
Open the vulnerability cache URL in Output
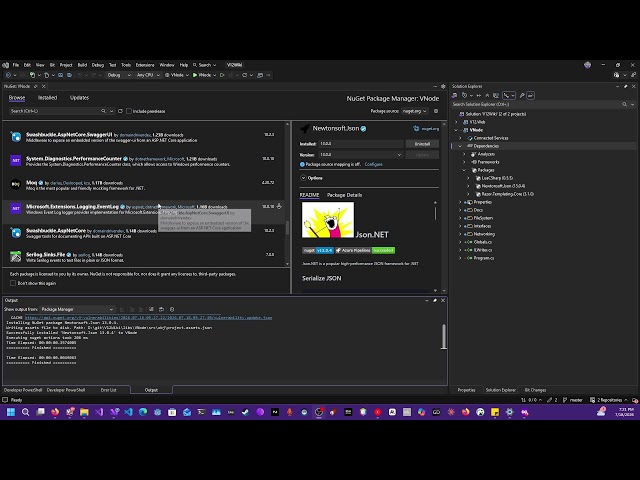click(x=148, y=318)
